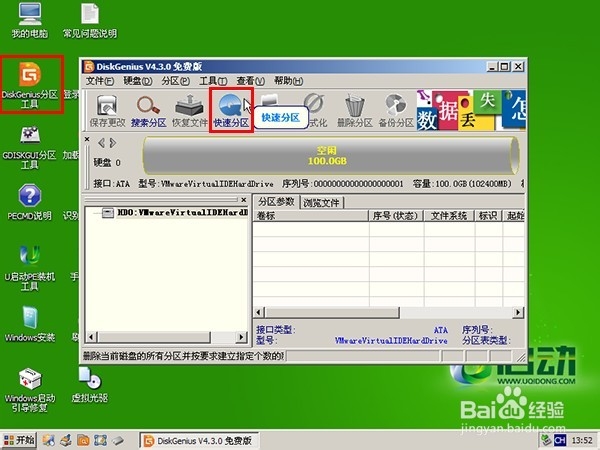Click the fourth quick launch taskbar icon
This screenshot has height=450, width=600.
(100, 440)
